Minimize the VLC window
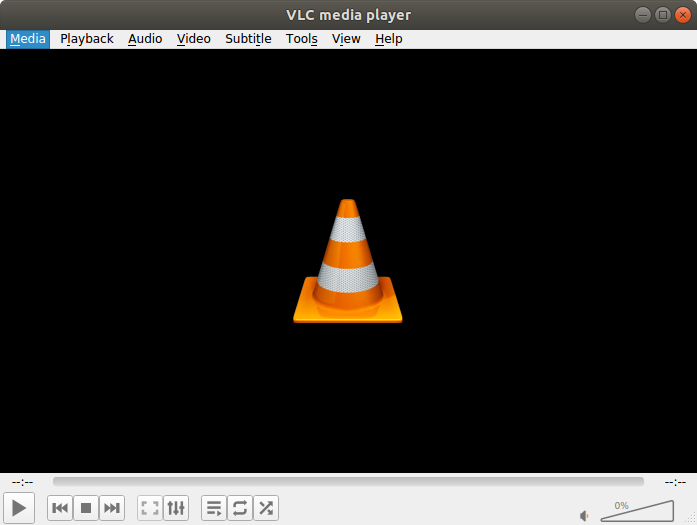The width and height of the screenshot is (697, 525). 642,15
